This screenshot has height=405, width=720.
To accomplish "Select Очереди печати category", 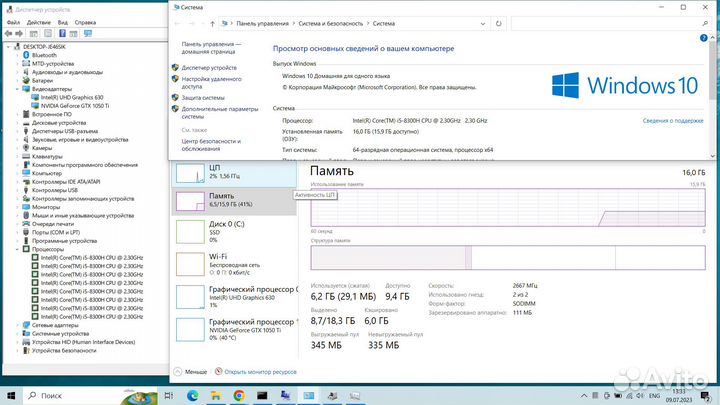I will pyautogui.click(x=53, y=224).
